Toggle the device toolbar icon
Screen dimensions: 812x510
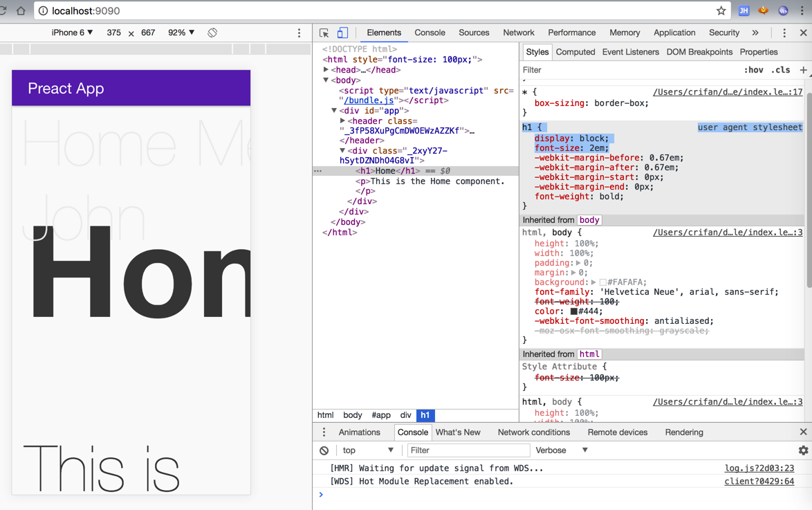(342, 33)
